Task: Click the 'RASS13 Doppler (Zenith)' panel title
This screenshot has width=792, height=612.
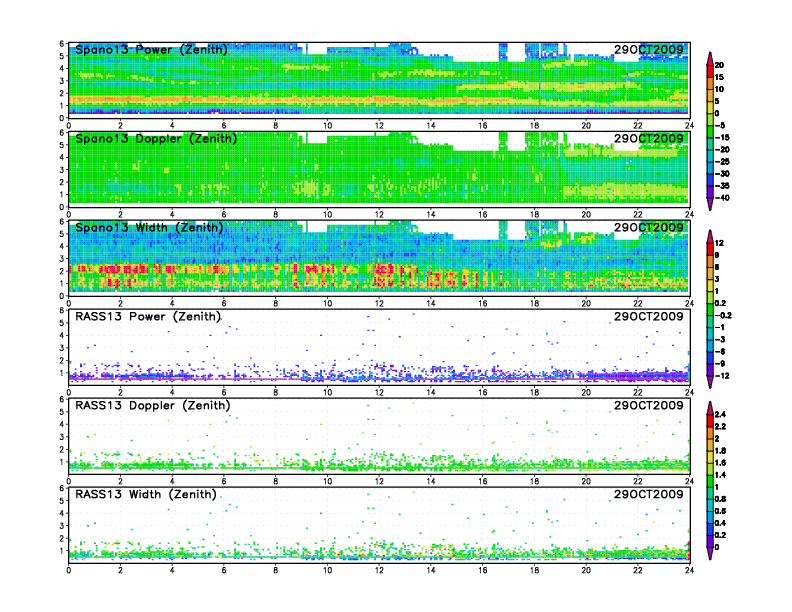Action: (153, 405)
